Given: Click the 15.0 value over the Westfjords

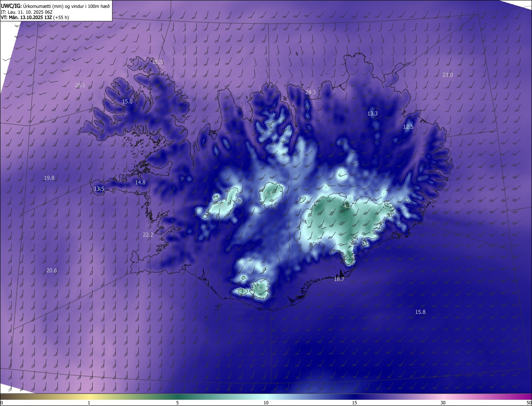Looking at the screenshot, I should pos(127,102).
